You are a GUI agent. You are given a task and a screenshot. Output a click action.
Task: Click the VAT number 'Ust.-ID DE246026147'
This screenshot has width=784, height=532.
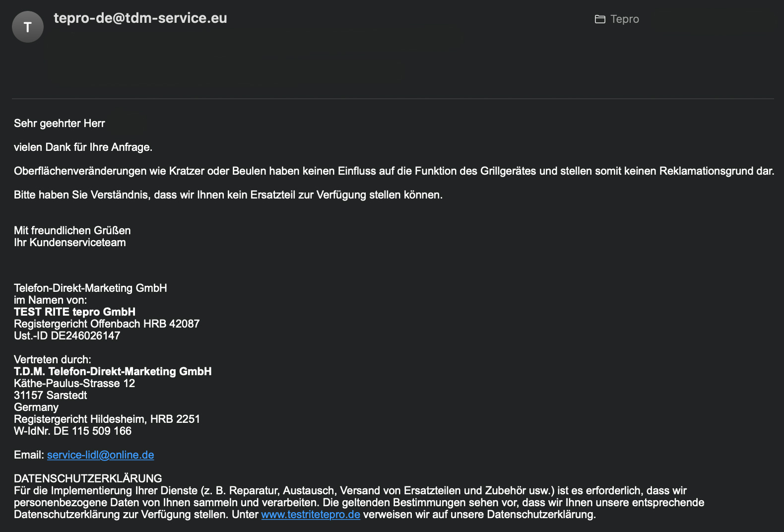(x=67, y=335)
